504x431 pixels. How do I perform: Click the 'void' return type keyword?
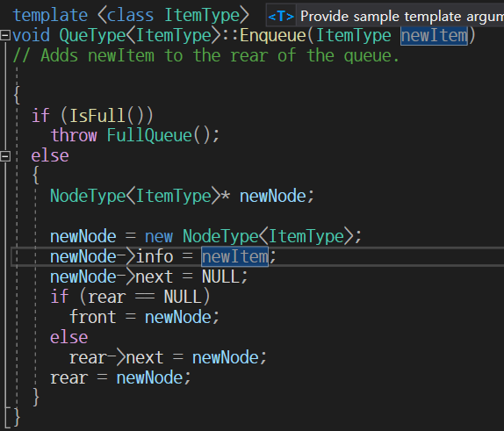[32, 35]
